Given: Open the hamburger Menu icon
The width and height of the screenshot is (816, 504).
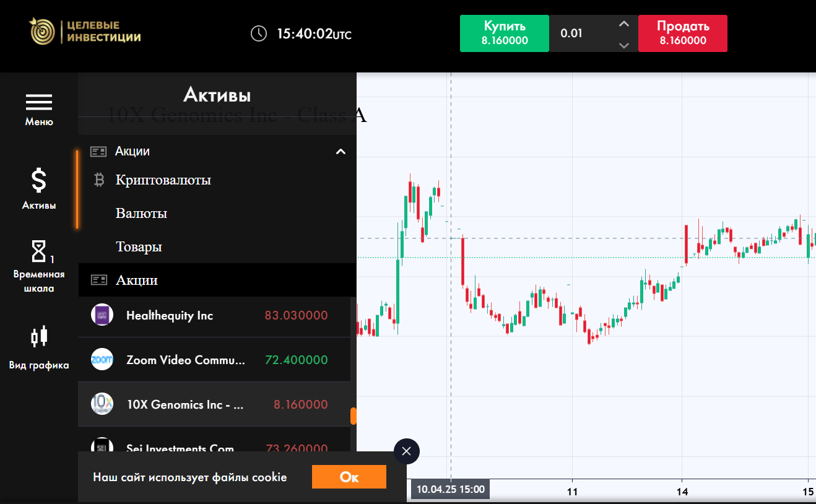Looking at the screenshot, I should pos(39,102).
